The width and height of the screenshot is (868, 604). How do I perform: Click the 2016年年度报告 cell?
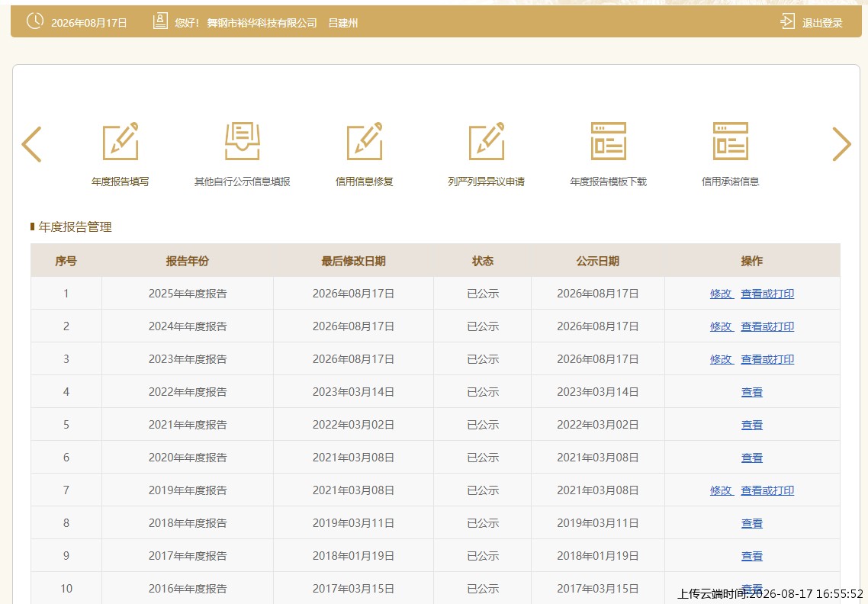[188, 589]
